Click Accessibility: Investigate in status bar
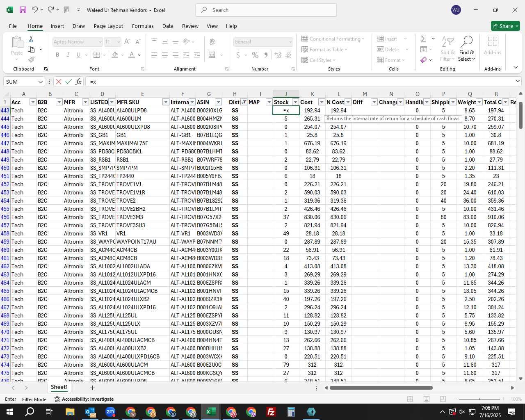Viewport: 525px width, 420px height. [84, 399]
